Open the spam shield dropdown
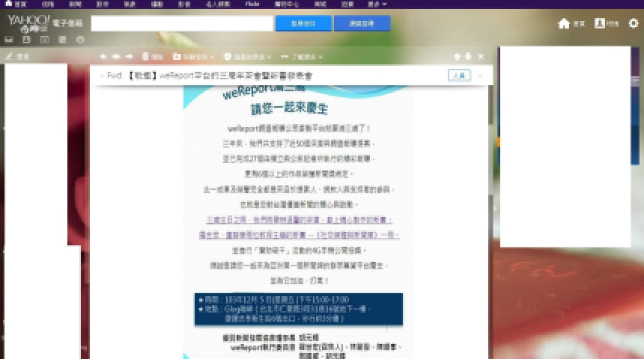The image size is (644, 359). (x=247, y=56)
